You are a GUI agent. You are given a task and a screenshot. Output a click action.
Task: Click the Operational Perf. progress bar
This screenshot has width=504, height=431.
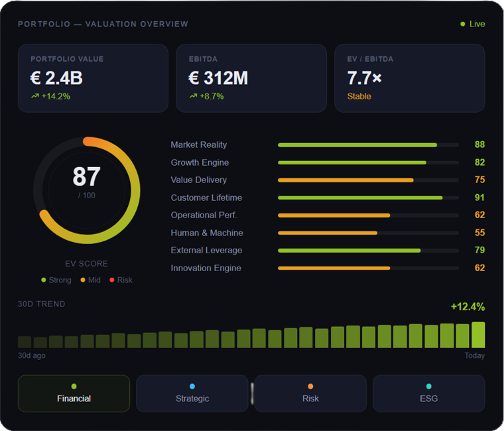point(368,215)
